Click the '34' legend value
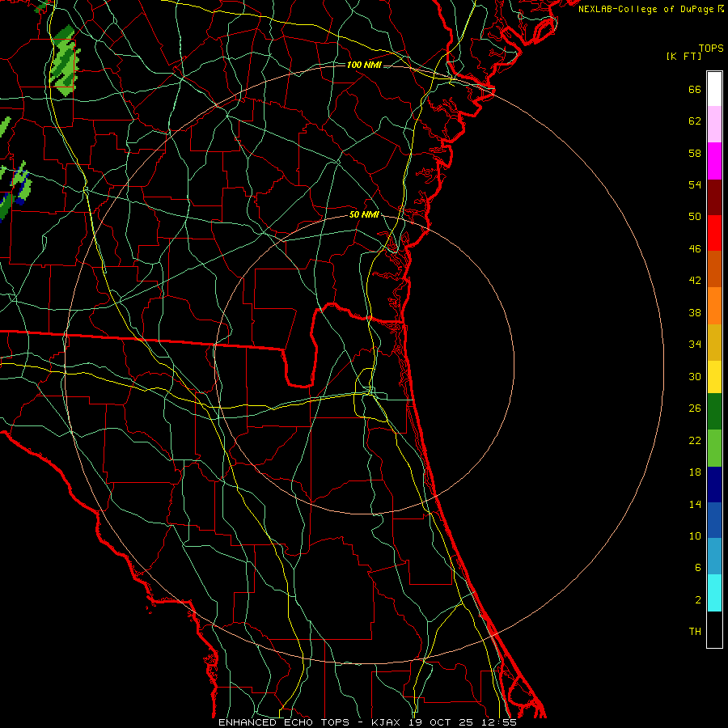This screenshot has width=728, height=728. pos(695,345)
